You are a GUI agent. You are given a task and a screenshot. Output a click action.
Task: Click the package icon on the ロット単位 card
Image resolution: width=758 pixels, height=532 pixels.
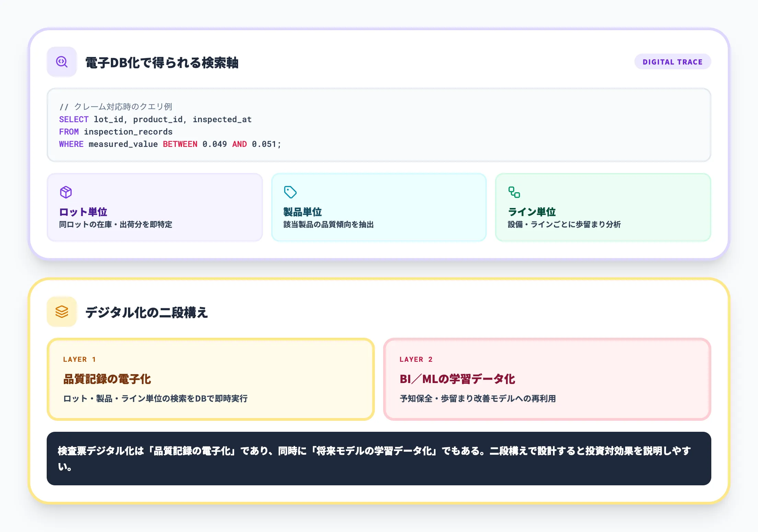pos(66,193)
